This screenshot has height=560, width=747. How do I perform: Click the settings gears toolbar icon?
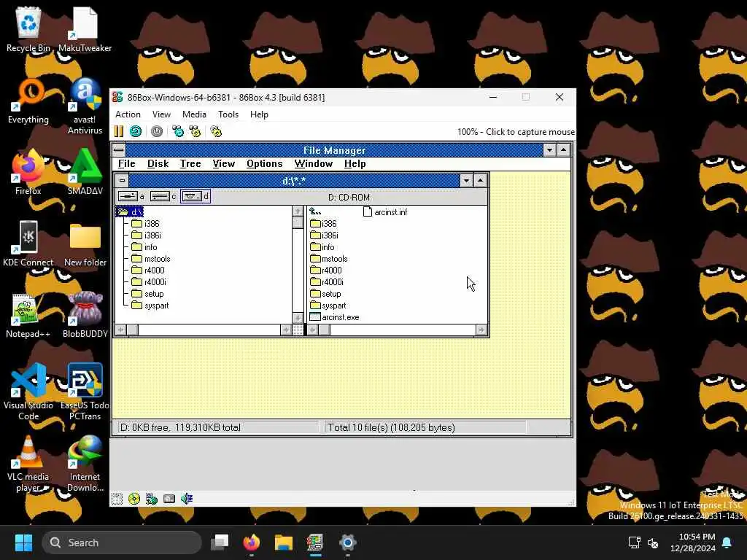click(x=216, y=131)
